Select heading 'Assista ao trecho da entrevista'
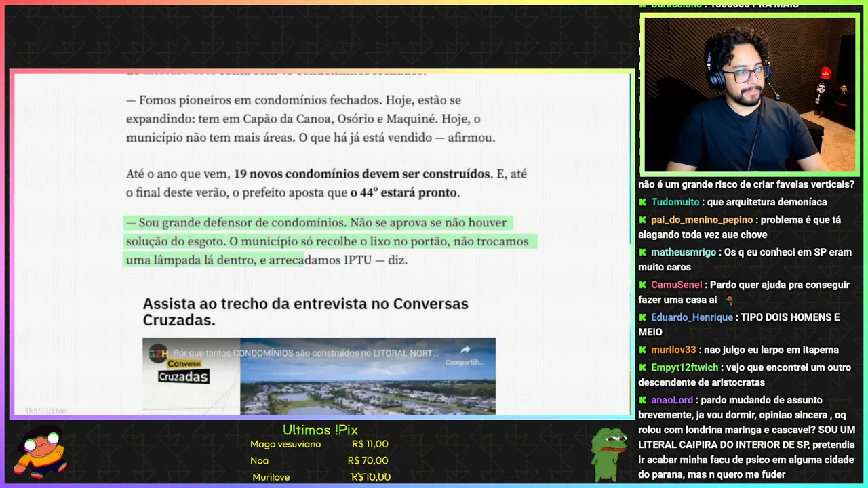 coord(305,312)
